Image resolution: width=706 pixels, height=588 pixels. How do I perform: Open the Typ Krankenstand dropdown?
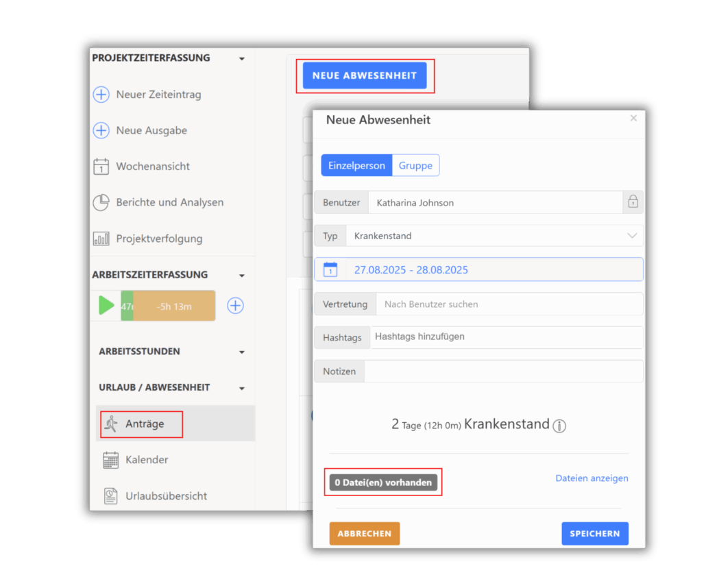coord(494,236)
